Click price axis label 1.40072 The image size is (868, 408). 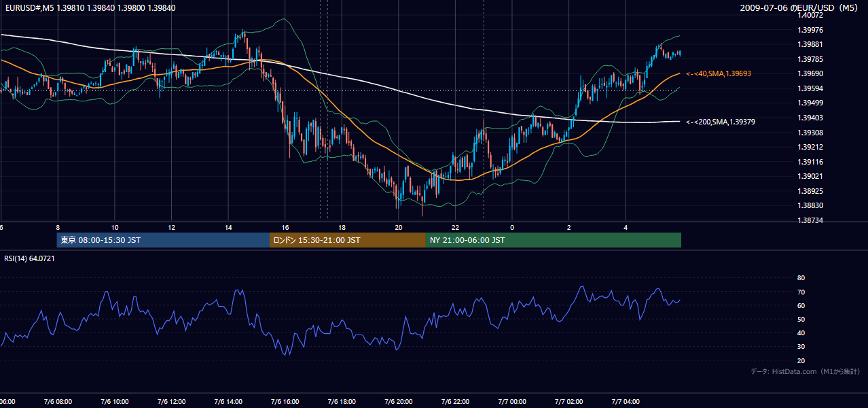(811, 15)
